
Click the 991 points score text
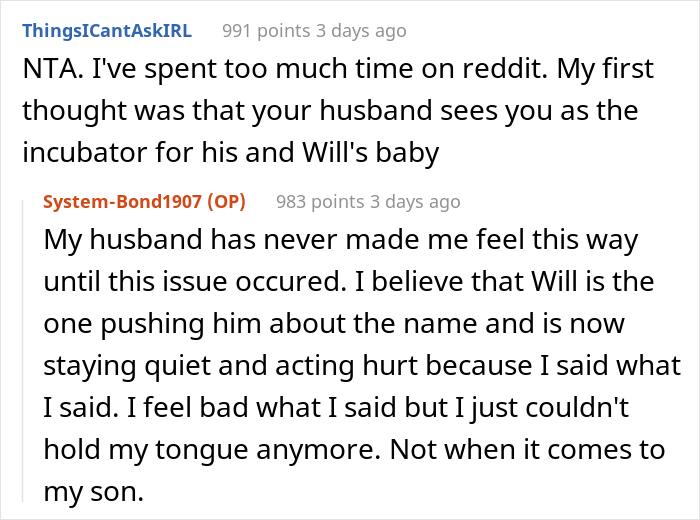pos(266,31)
